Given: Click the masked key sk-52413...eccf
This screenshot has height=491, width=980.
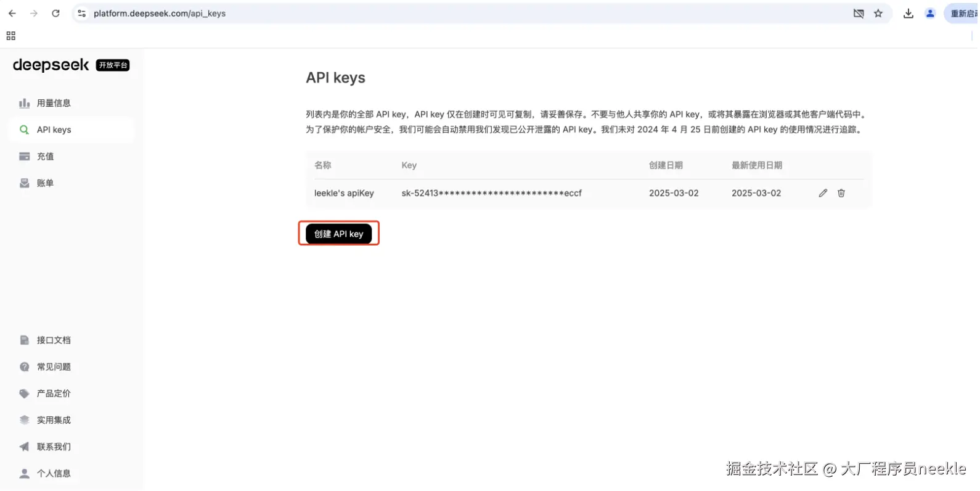Looking at the screenshot, I should (491, 193).
